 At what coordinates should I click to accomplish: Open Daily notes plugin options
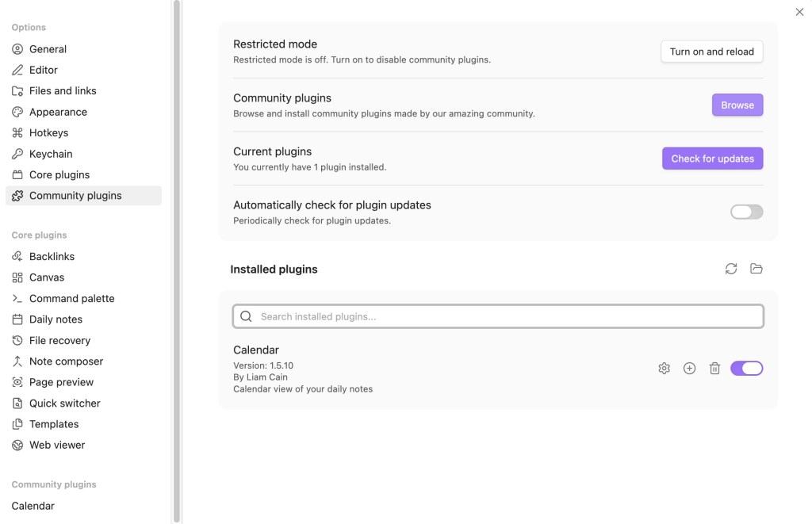(x=56, y=319)
